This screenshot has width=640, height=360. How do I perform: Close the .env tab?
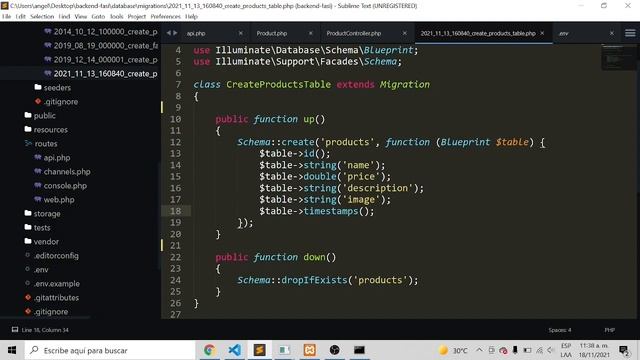(611, 33)
